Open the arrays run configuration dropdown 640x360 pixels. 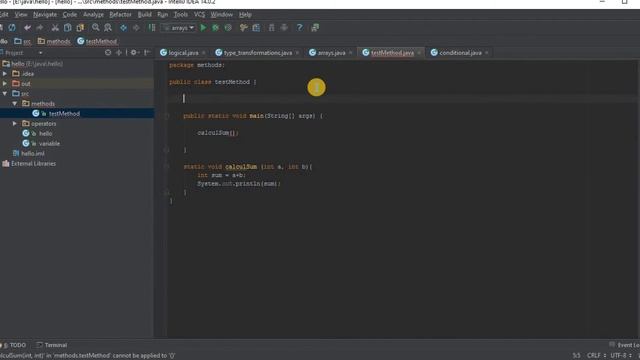click(x=179, y=28)
